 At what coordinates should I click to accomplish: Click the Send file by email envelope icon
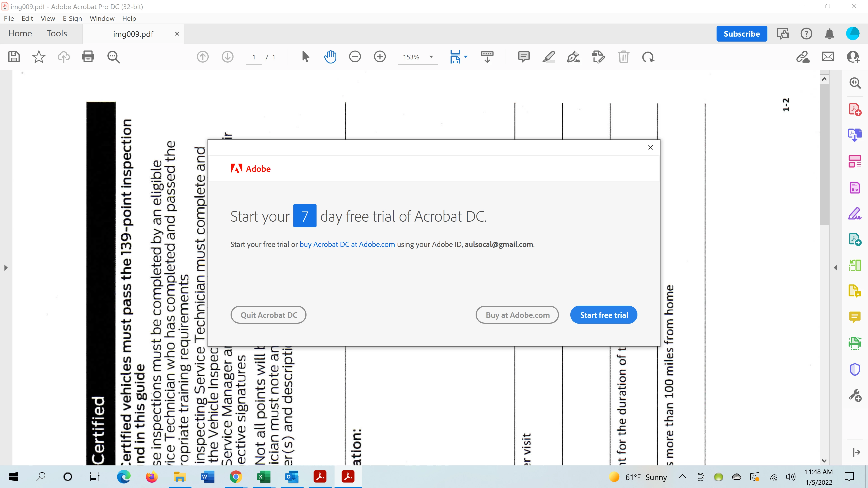pyautogui.click(x=828, y=57)
